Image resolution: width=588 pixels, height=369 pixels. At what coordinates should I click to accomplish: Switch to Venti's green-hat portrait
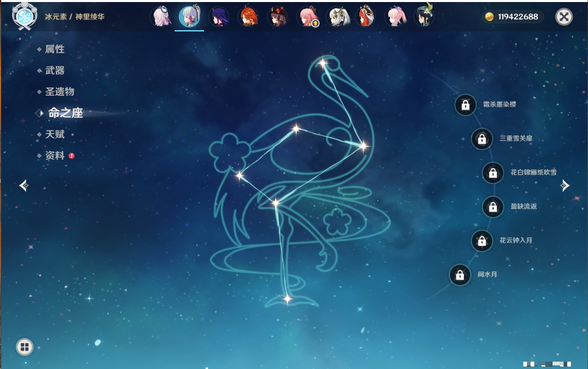pyautogui.click(x=424, y=17)
